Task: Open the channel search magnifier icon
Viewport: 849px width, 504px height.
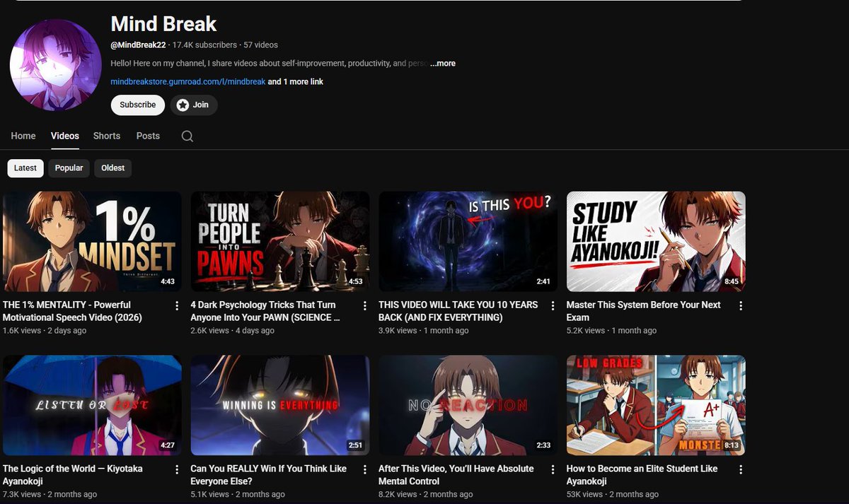Action: [x=187, y=136]
